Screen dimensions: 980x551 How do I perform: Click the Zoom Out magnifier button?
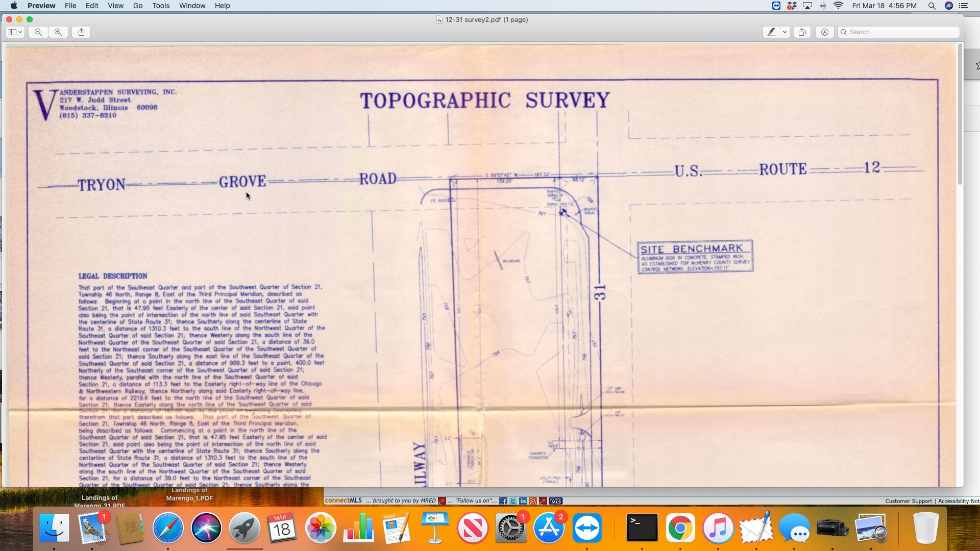coord(38,32)
